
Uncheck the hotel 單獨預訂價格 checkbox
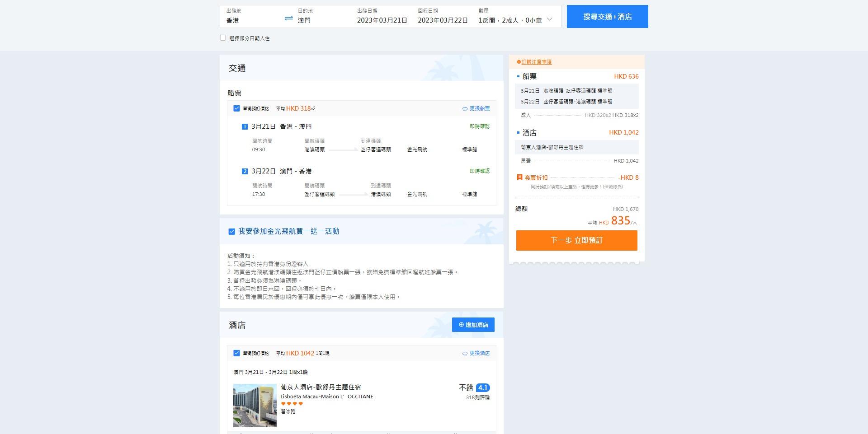[x=236, y=353]
